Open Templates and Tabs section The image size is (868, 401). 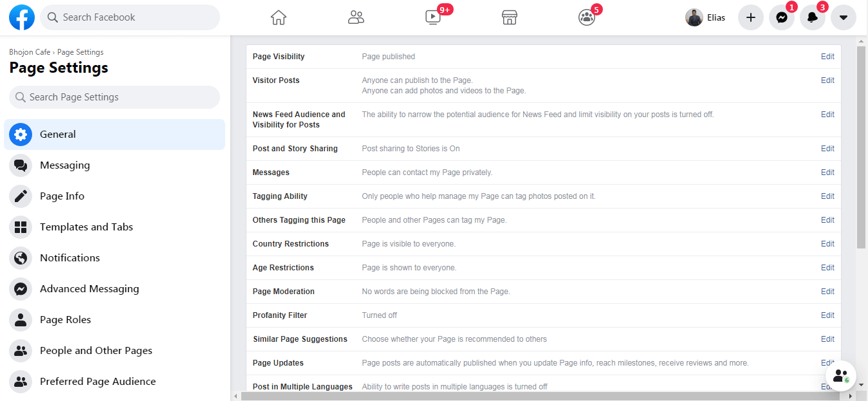(x=86, y=227)
